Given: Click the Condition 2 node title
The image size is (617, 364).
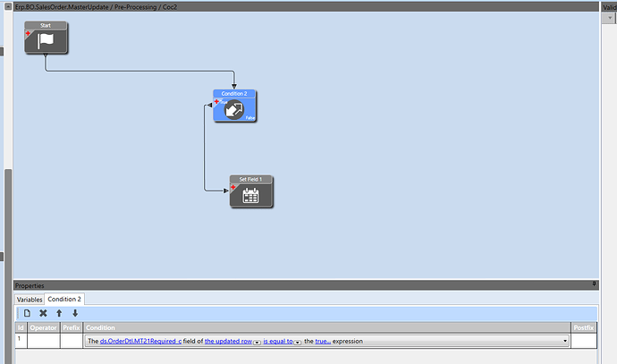Looking at the screenshot, I should pyautogui.click(x=234, y=94).
